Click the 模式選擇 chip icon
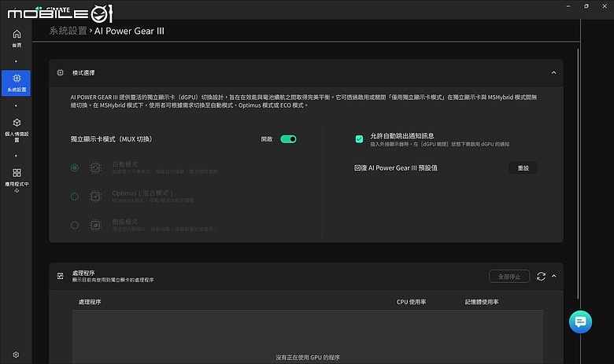This screenshot has height=364, width=614. tap(60, 73)
